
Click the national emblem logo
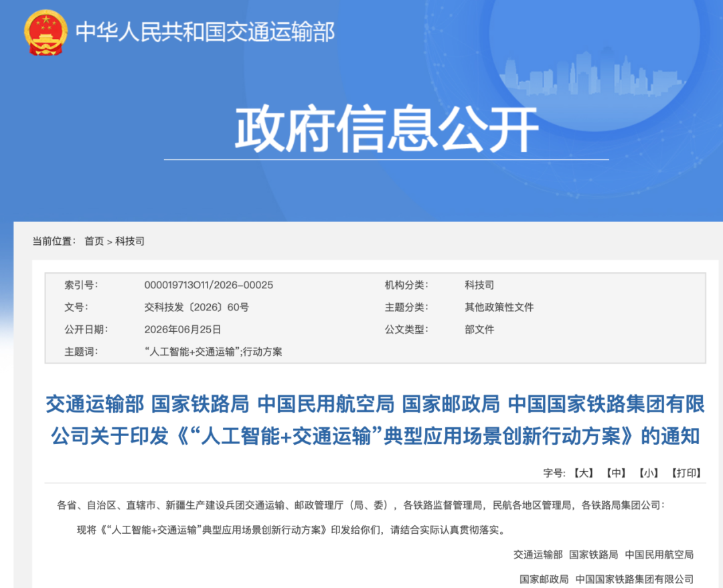(x=46, y=33)
